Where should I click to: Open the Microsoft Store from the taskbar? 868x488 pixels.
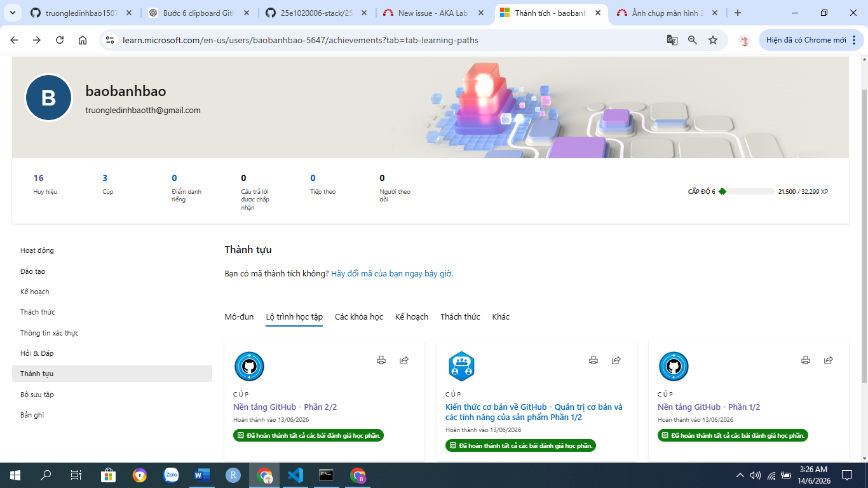point(108,475)
